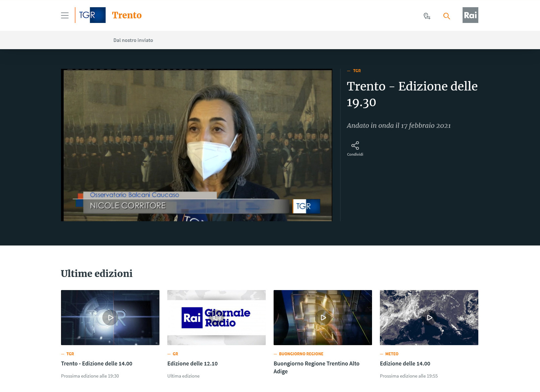Play the Rai Giornale Radio audio thumbnail
The width and height of the screenshot is (540, 392).
217,318
